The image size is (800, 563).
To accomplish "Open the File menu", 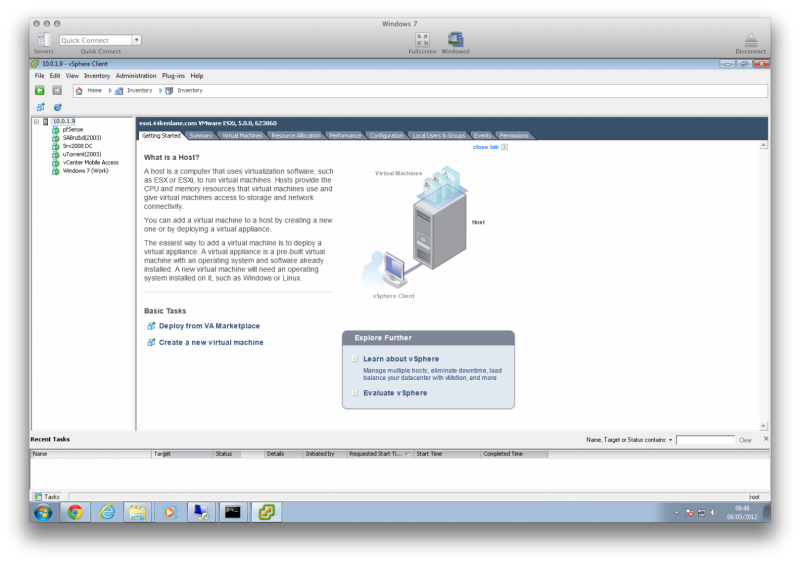I will 39,76.
